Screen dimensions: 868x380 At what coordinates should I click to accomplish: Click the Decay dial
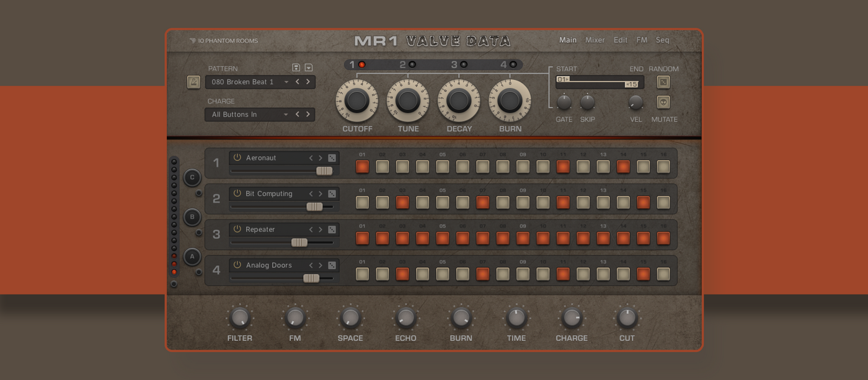[x=459, y=100]
